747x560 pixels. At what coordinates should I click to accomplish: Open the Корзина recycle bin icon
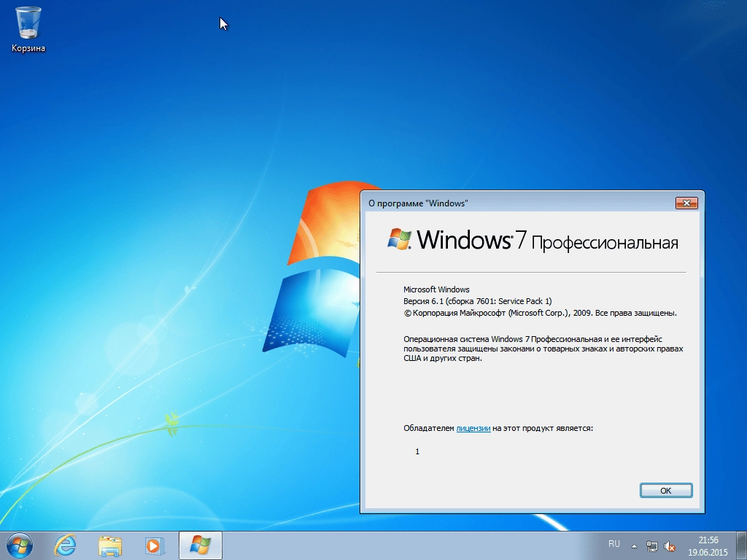(28, 29)
